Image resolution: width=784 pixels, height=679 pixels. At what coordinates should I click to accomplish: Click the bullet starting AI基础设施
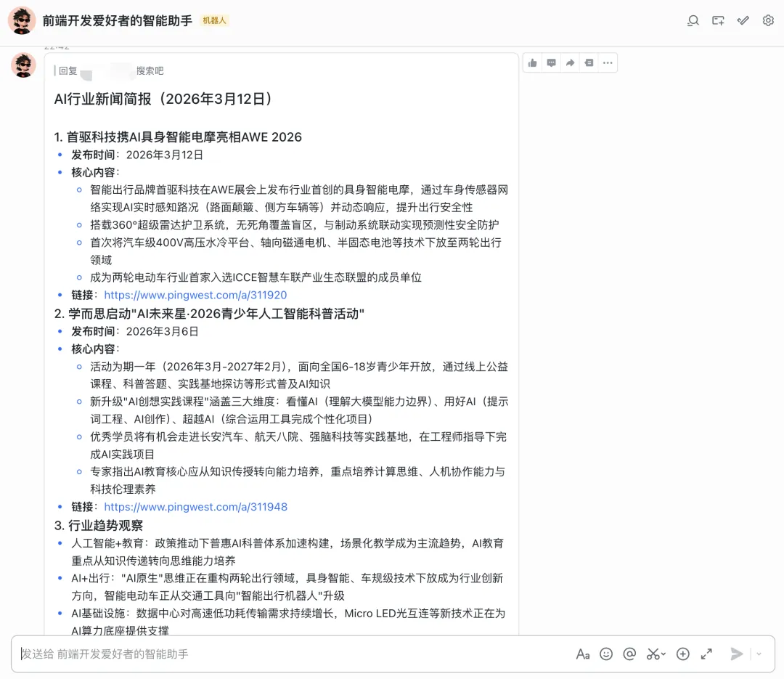(x=288, y=622)
